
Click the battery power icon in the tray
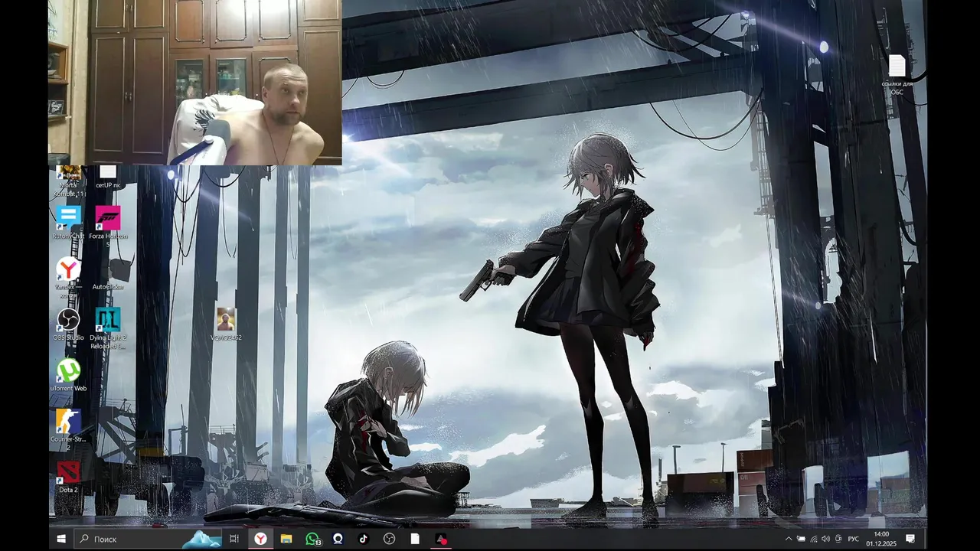[801, 539]
